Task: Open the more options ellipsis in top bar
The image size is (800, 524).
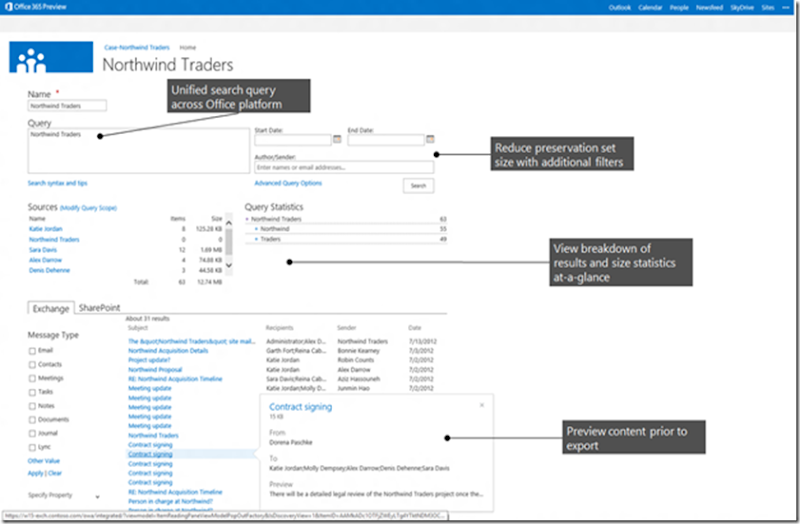Action: point(786,7)
